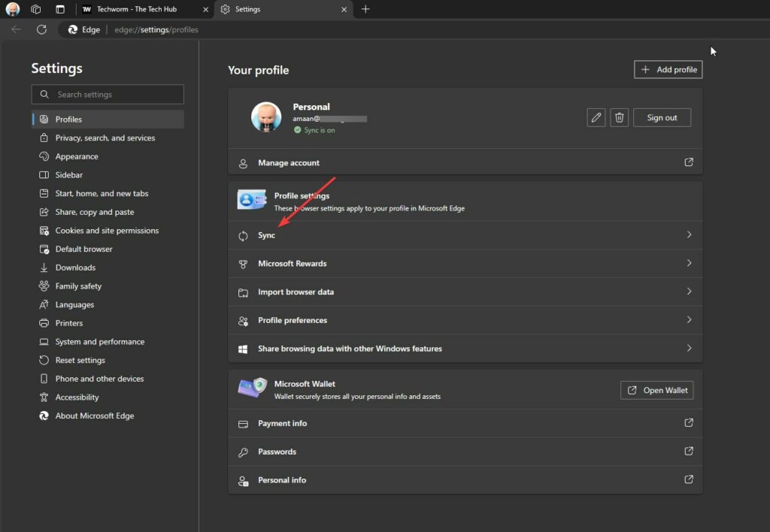
Task: Close the Settings tab
Action: (x=344, y=9)
